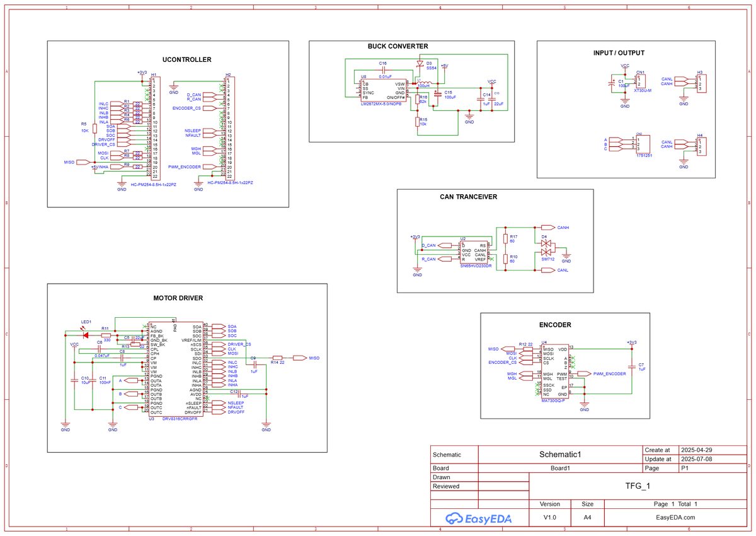Select capacitor C7 1uF in ENCODER block
The height and width of the screenshot is (536, 756).
tap(632, 366)
